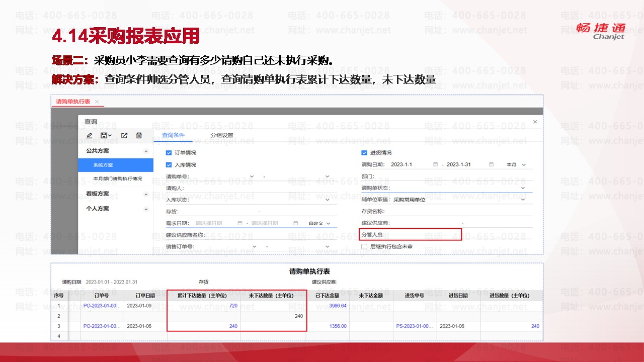The width and height of the screenshot is (644, 362).
Task: Click the 进货数量 (主单位) column header
Action: tap(511, 296)
